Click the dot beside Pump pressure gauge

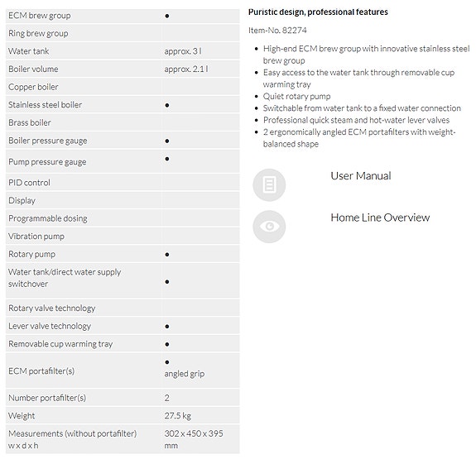[167, 159]
